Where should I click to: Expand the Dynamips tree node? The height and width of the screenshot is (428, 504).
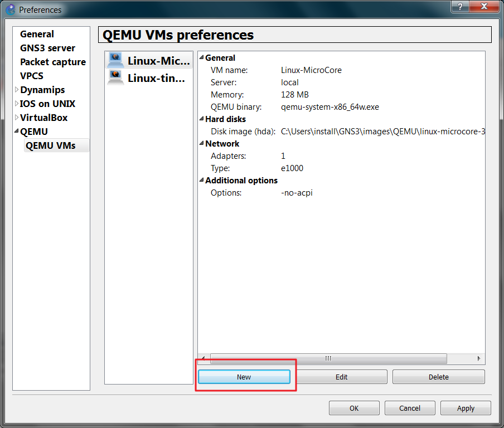coord(16,90)
